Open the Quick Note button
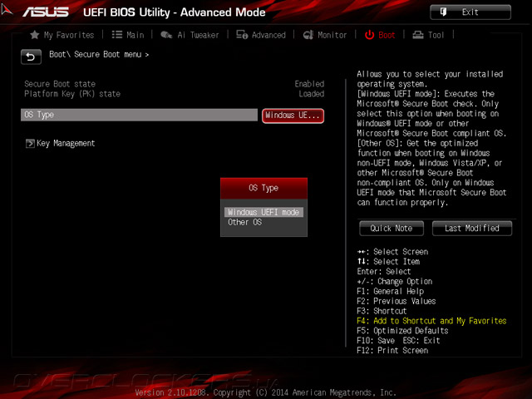 point(392,229)
